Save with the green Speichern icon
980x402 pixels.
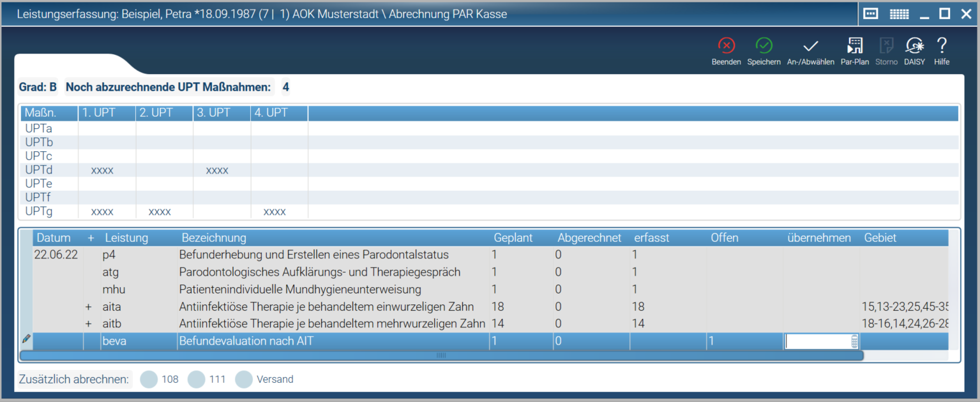tap(764, 46)
